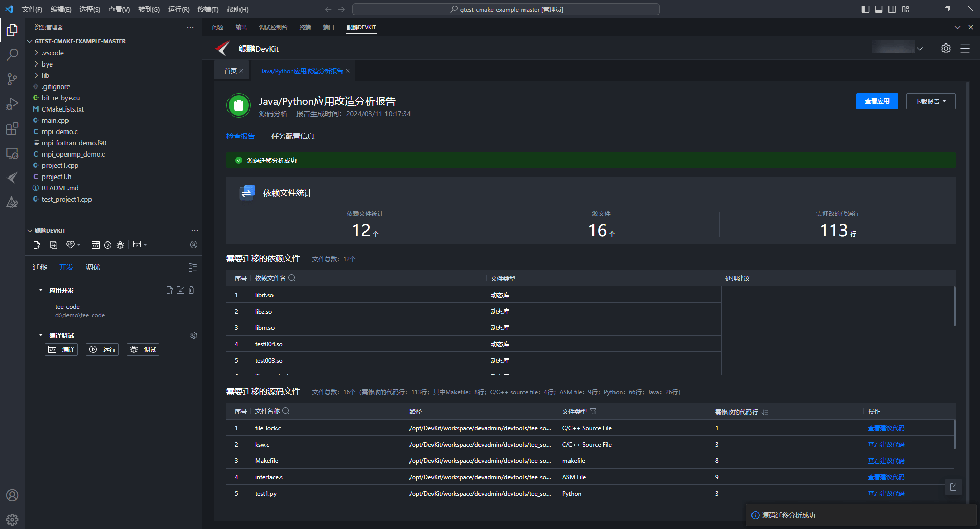Collapse GTEST-CMAKE-EXAMPLE-MASTER root folder
The image size is (980, 529).
pos(30,41)
